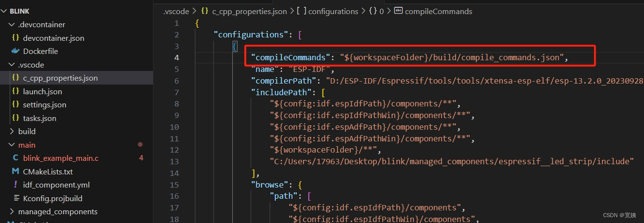
Task: Open launch.json file
Action: (42, 91)
